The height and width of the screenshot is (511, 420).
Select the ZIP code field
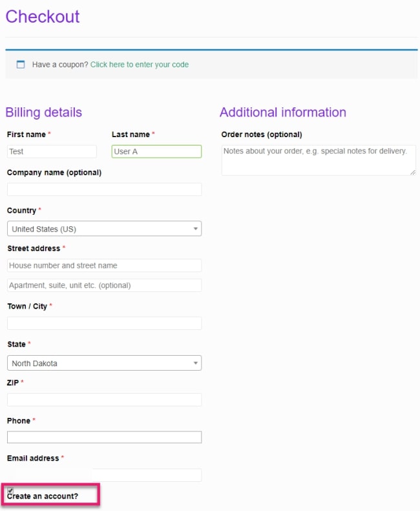[104, 400]
